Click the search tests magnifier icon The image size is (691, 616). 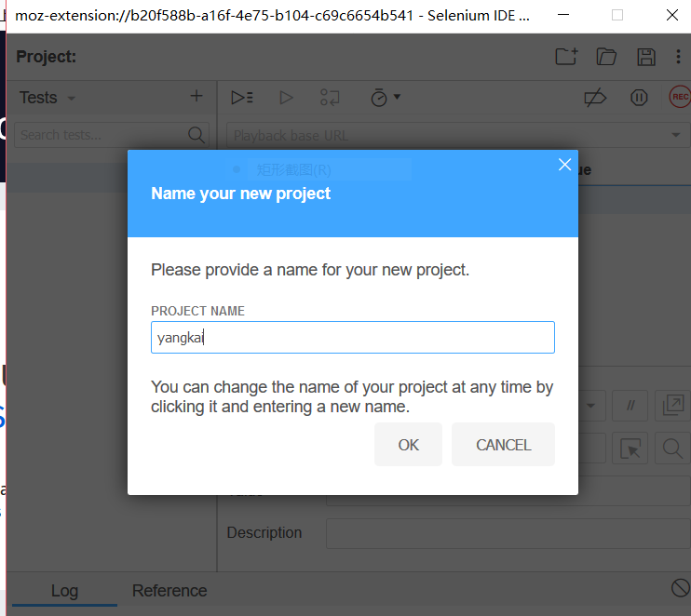pyautogui.click(x=196, y=135)
